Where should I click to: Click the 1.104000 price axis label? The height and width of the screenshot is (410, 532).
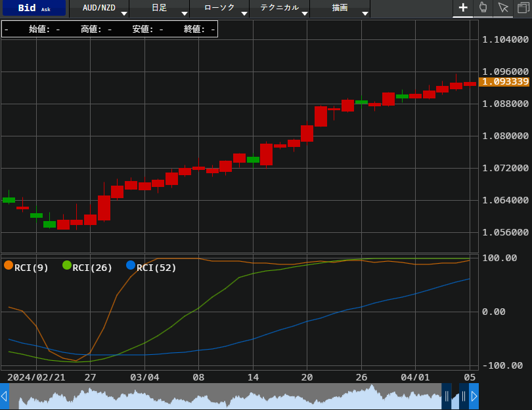[505, 39]
